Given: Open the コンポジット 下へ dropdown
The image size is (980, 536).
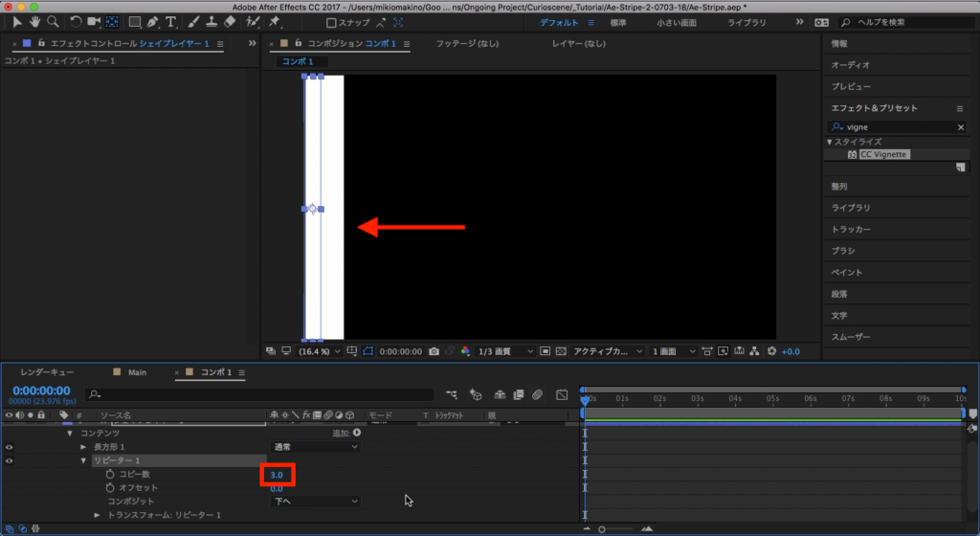Looking at the screenshot, I should [x=316, y=501].
